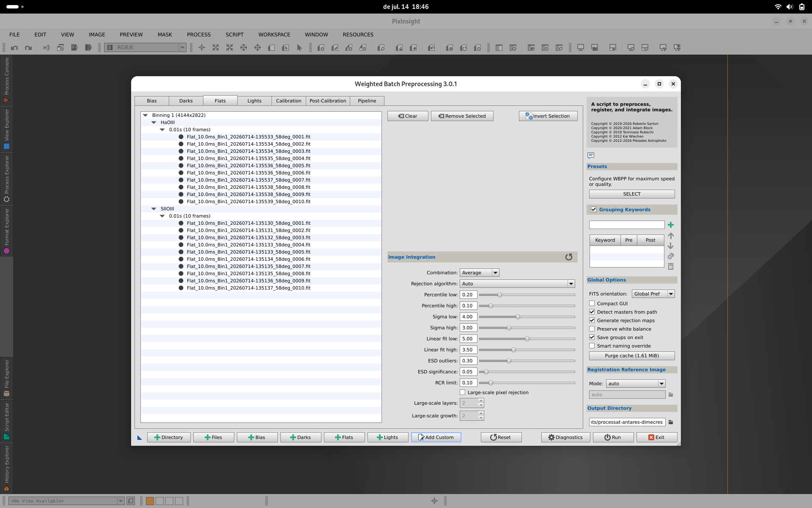
Task: Open the Rejection algorithm dropdown
Action: tap(517, 284)
